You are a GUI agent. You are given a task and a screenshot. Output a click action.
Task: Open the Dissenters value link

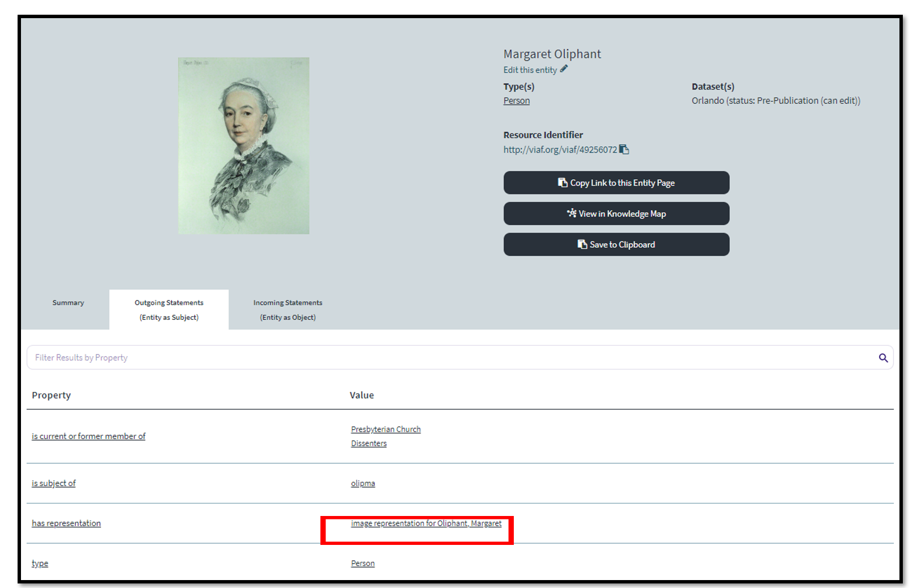tap(369, 443)
